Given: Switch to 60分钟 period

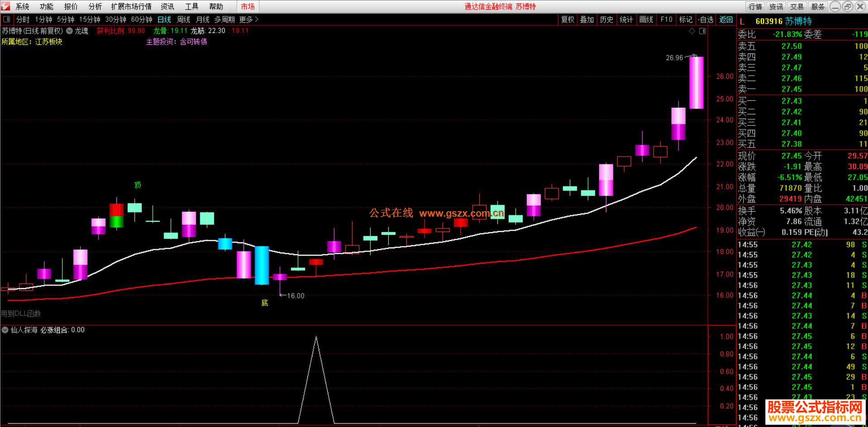Looking at the screenshot, I should tap(142, 19).
